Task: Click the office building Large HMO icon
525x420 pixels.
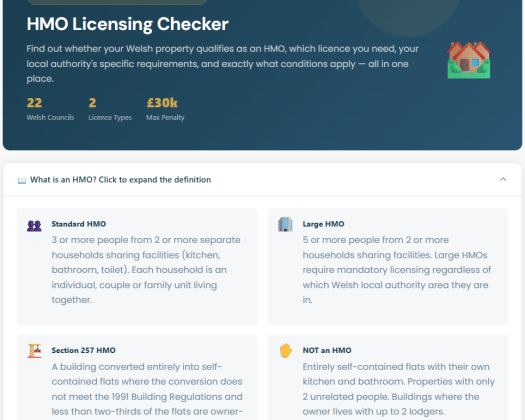Action: click(x=285, y=224)
